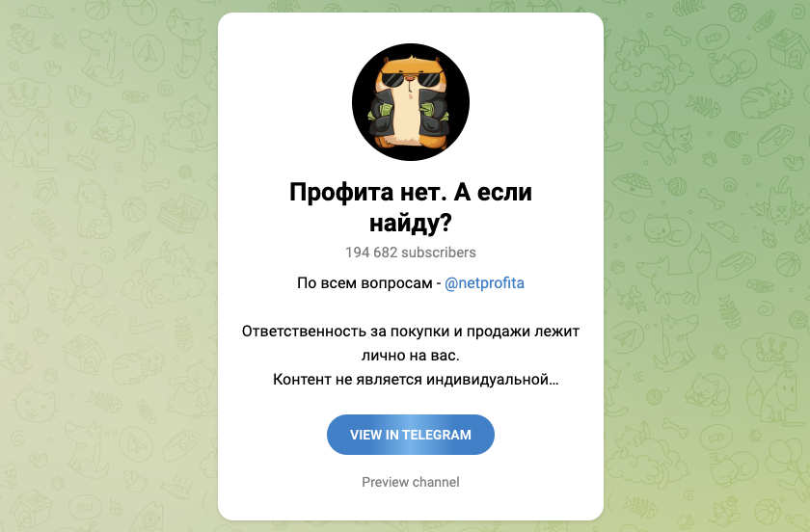810x532 pixels.
Task: Click the line Ответственность за покупки и продажи
Action: click(x=411, y=332)
